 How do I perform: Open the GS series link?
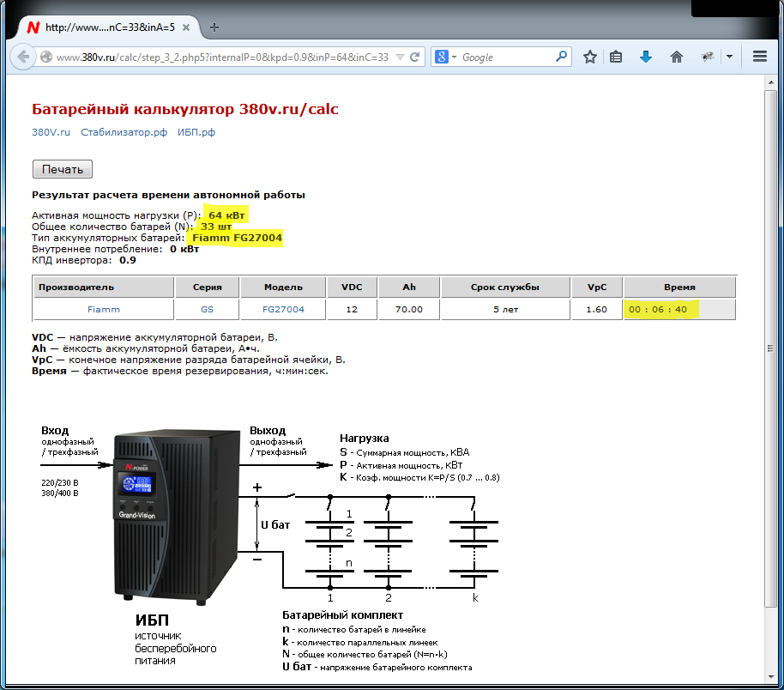pos(207,309)
